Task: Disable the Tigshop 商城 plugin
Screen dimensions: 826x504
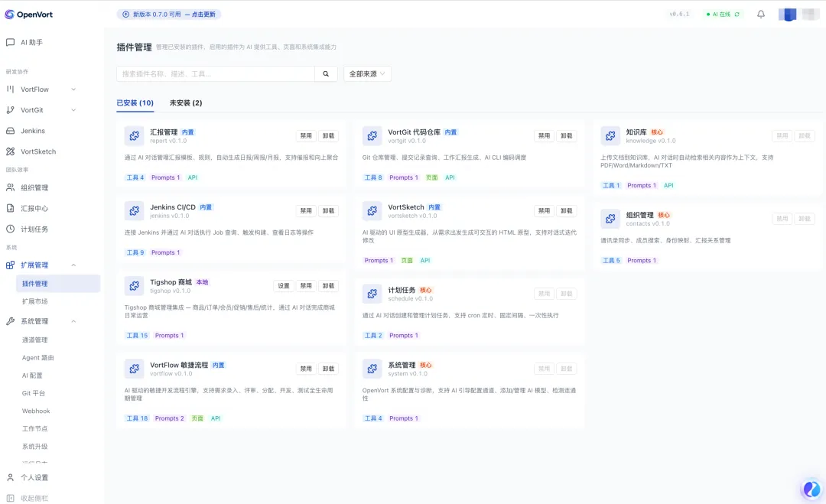Action: coord(305,285)
